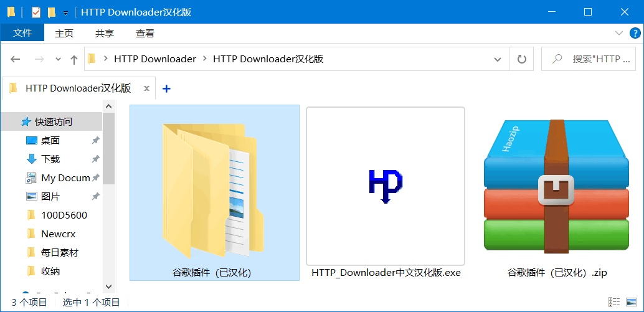The height and width of the screenshot is (312, 644).
Task: Open the 谷歌插件（已汉化）folder icon
Action: [212, 190]
